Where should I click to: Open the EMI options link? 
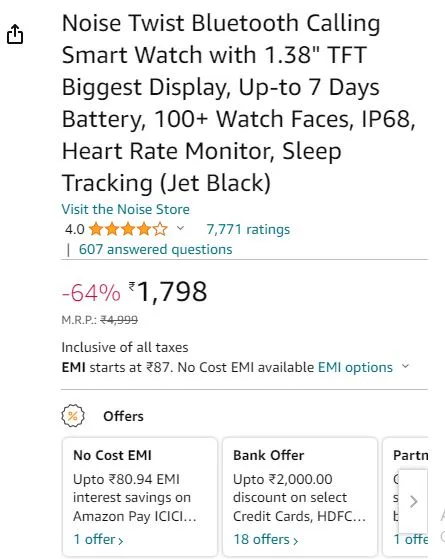[355, 367]
